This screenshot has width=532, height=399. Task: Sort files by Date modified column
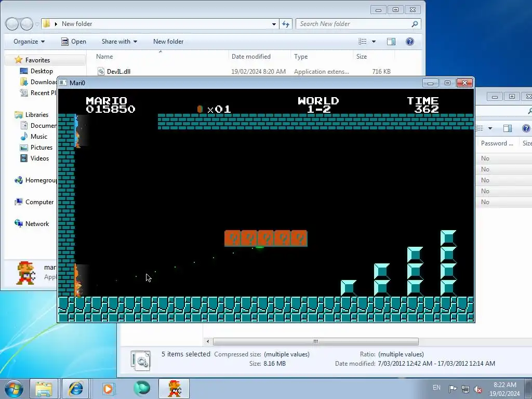(251, 57)
